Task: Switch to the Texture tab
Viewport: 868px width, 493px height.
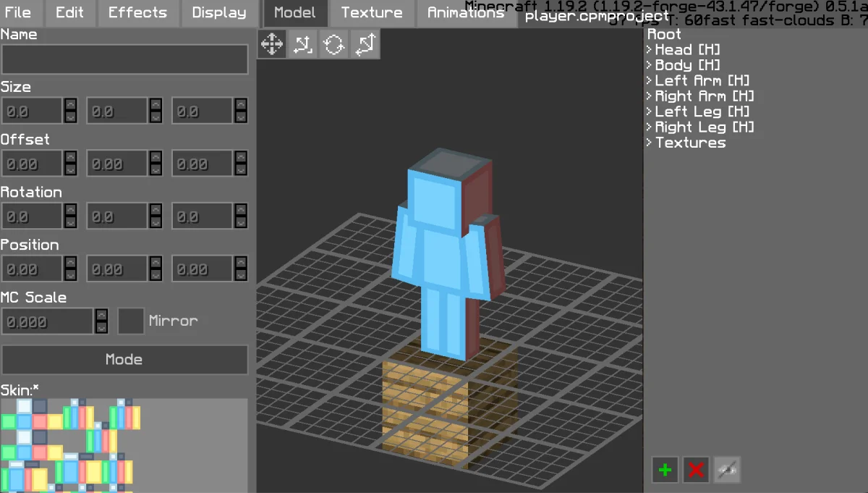Action: point(372,12)
